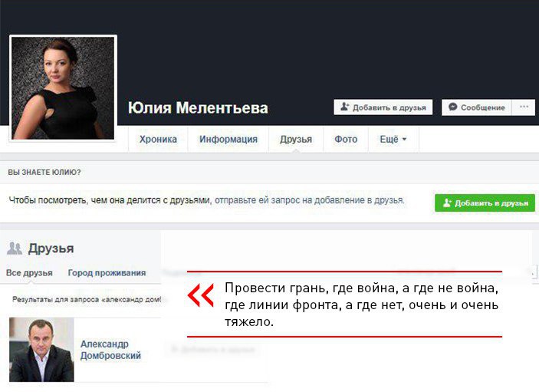Switch to the Информация tab

228,140
